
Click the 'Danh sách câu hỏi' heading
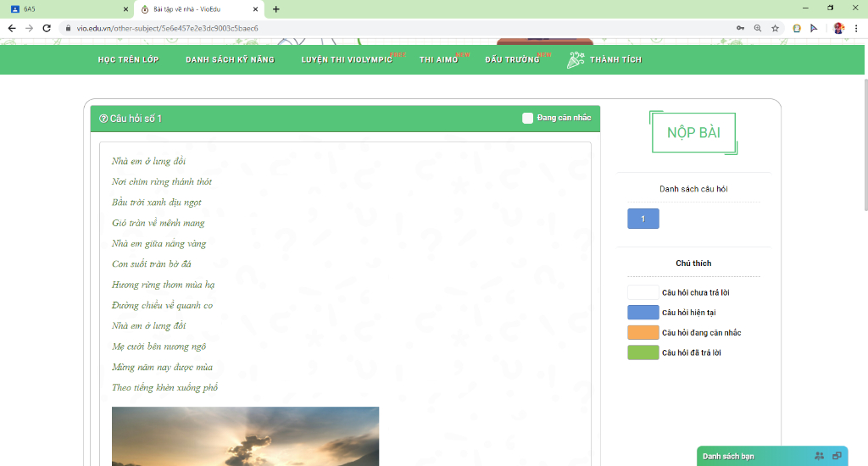pos(693,189)
